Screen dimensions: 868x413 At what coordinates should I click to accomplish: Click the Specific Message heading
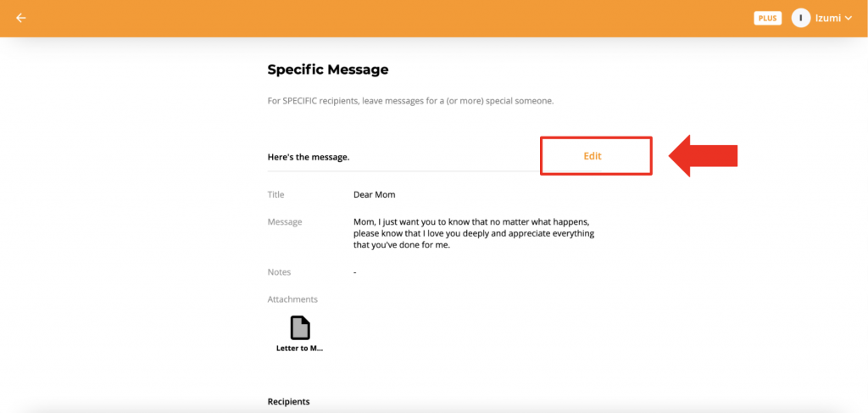tap(328, 70)
